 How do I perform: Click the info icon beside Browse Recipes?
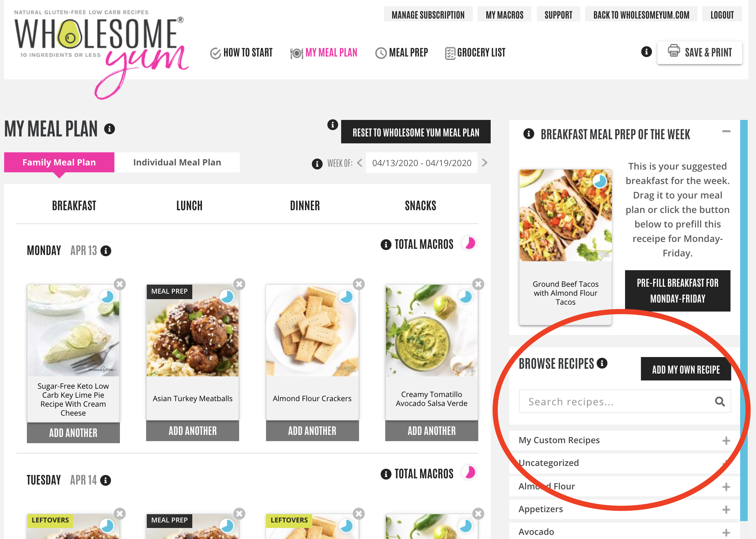coord(602,363)
